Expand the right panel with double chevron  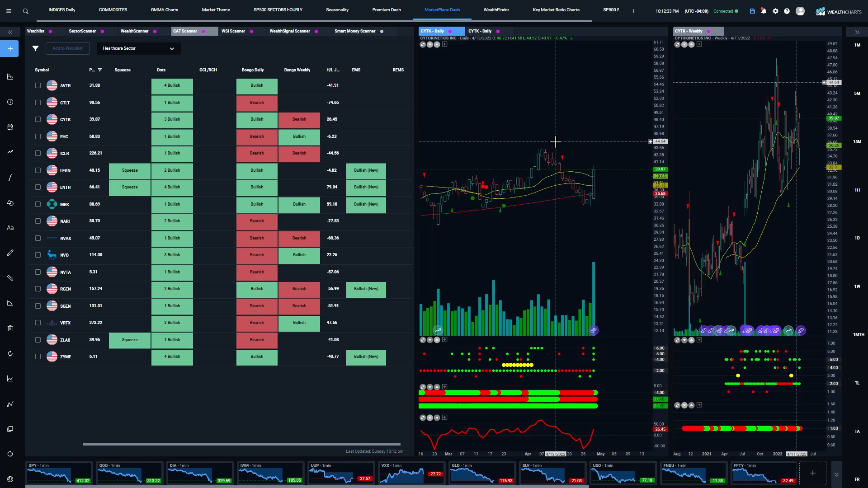tap(857, 32)
